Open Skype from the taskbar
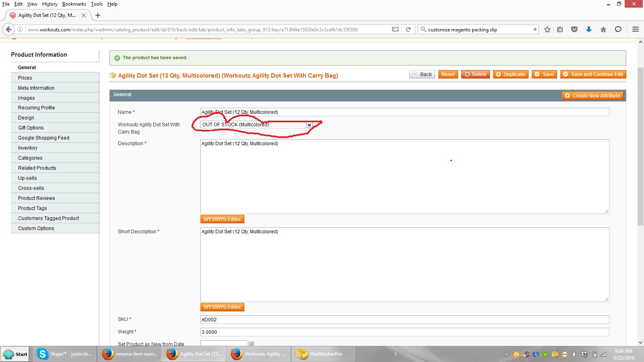 [x=65, y=354]
